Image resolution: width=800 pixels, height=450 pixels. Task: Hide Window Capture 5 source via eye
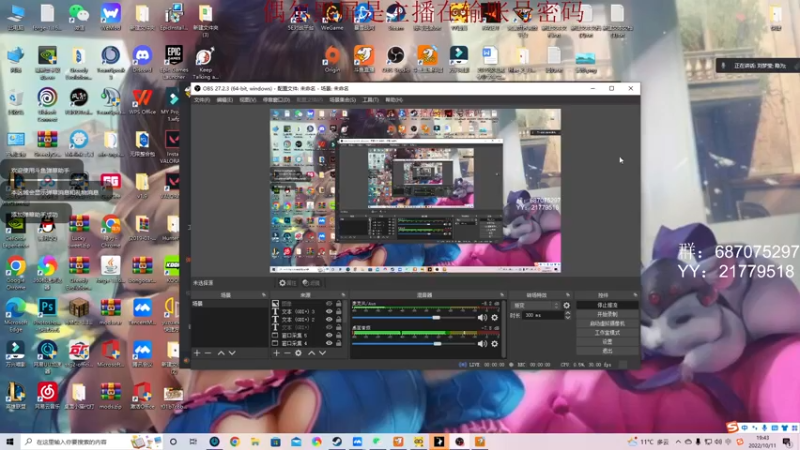[x=329, y=335]
